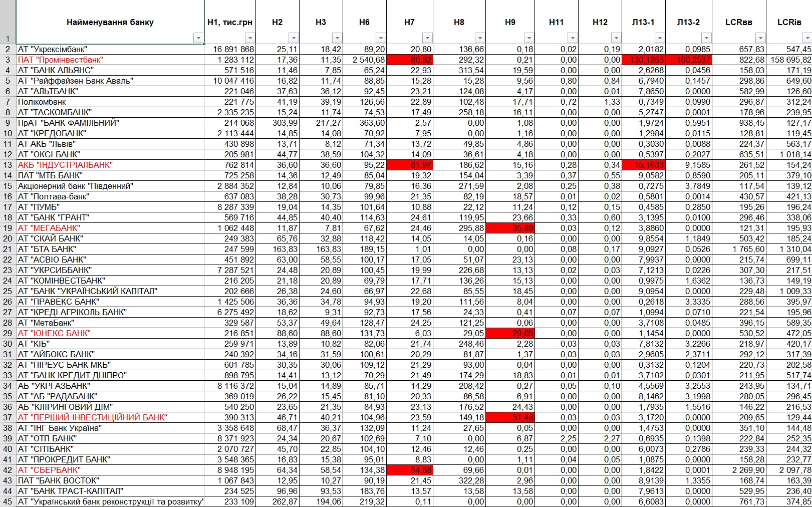The height and width of the screenshot is (507, 812).
Task: Select red cell 160,2537 in Л13-2
Action: coord(688,60)
